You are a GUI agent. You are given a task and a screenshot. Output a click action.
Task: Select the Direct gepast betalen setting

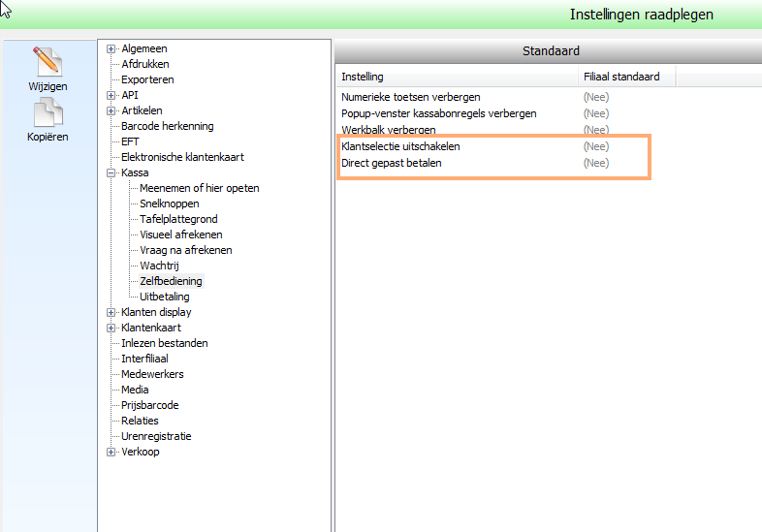(392, 163)
